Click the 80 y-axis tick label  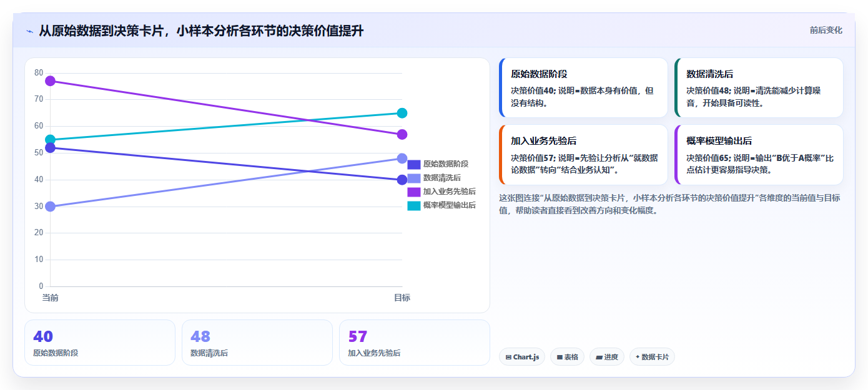click(39, 73)
